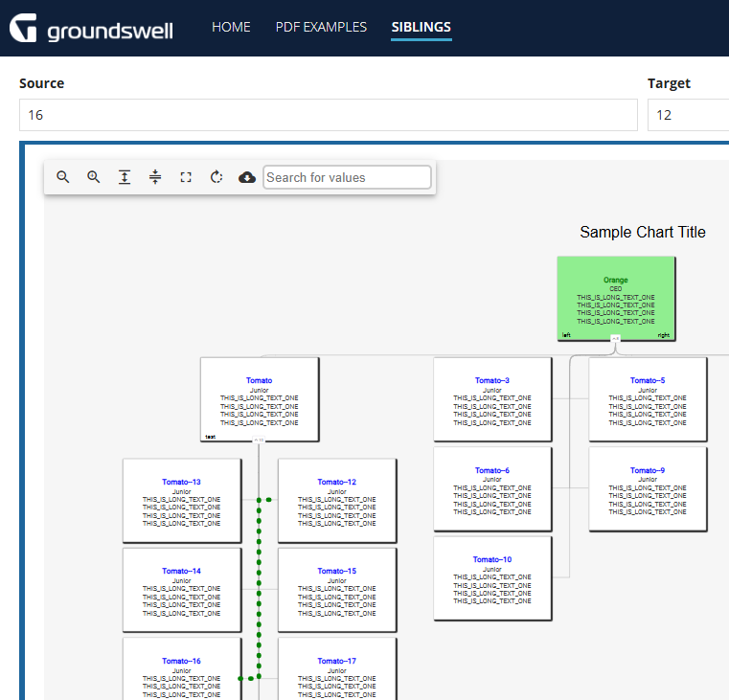
Task: Select the Tomato-10 node card
Action: pyautogui.click(x=492, y=578)
